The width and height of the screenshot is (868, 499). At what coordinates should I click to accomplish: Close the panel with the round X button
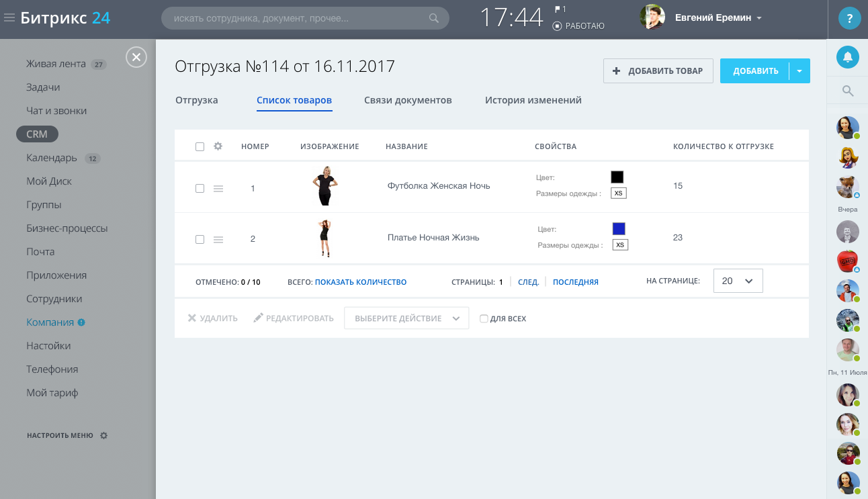click(136, 58)
